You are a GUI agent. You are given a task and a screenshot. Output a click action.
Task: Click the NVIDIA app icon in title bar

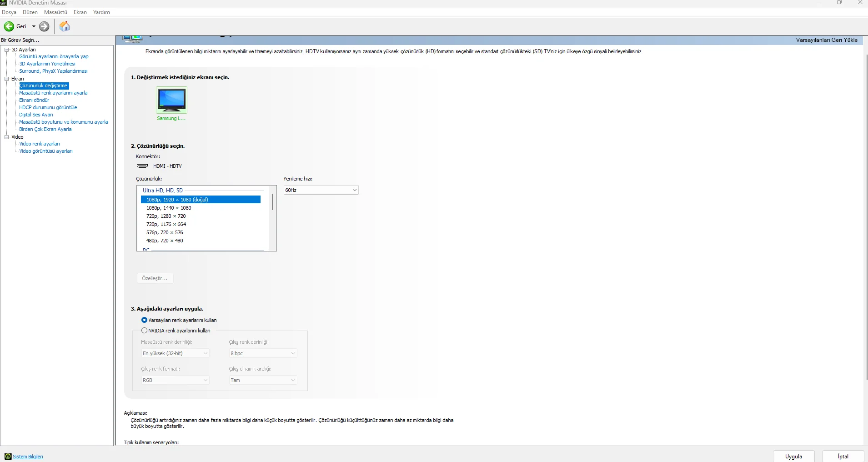click(x=3, y=3)
